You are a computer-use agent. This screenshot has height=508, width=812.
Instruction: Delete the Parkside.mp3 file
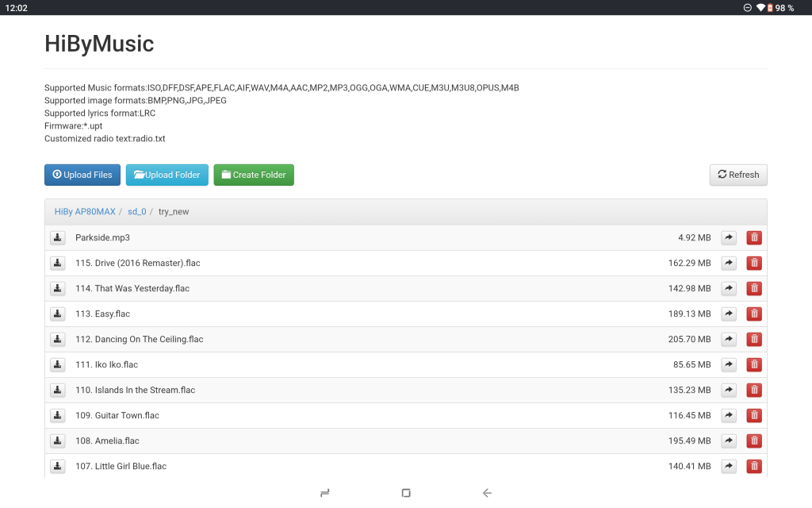coord(754,237)
